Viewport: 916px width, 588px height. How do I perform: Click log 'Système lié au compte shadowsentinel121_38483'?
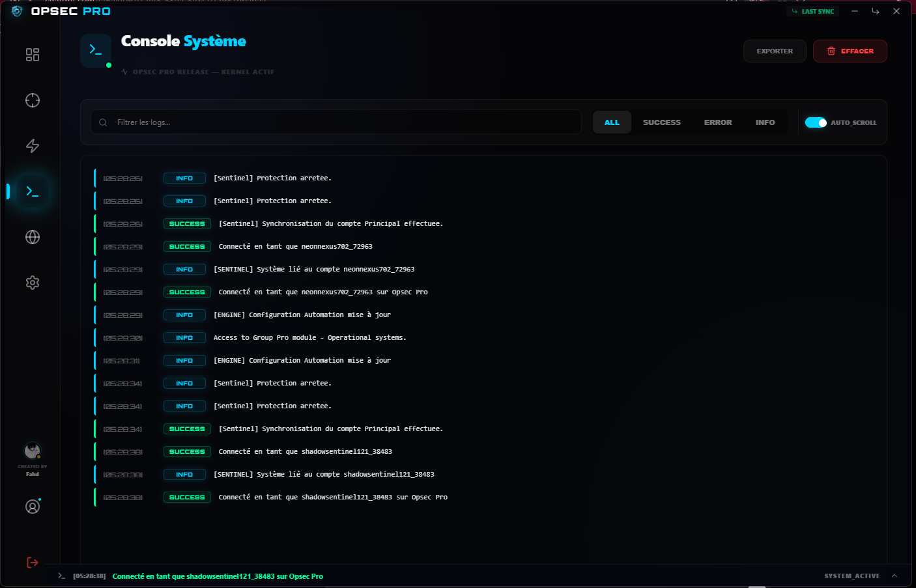coord(324,474)
